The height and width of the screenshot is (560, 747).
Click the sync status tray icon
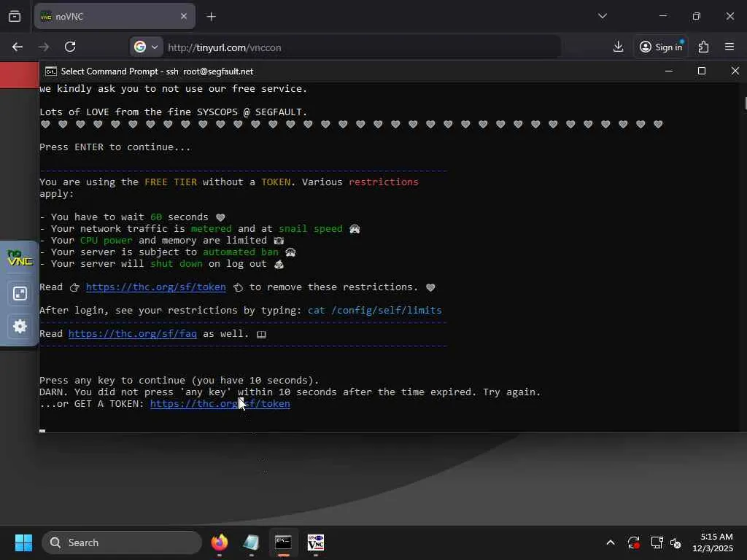634,542
